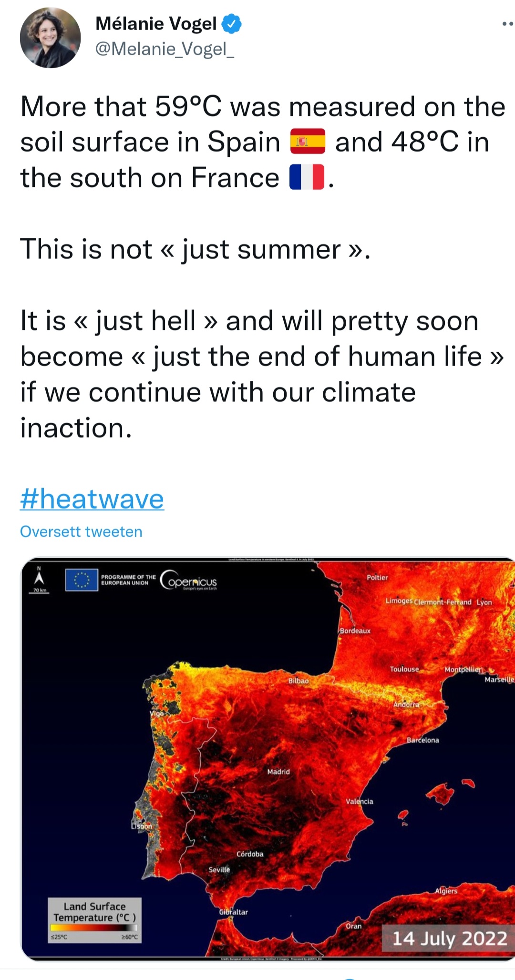This screenshot has width=515, height=980.
Task: Click the Copernicus logo on the image
Action: (189, 580)
